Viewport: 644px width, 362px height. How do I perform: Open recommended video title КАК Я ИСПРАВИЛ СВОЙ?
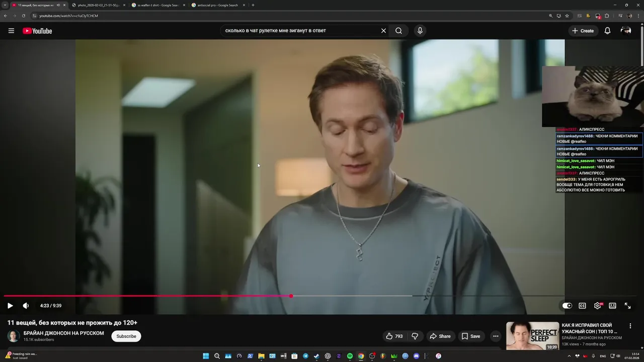pos(589,328)
